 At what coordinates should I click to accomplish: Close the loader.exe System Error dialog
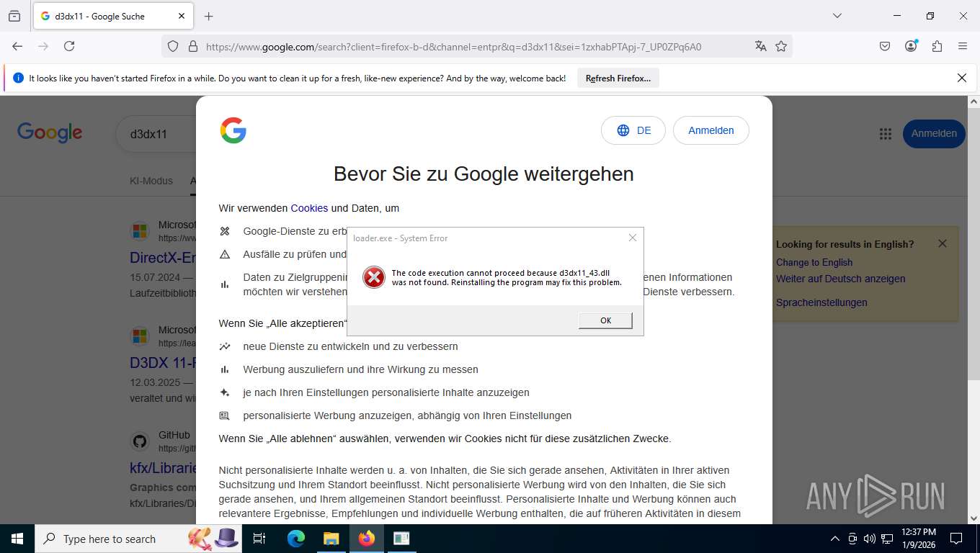(633, 238)
